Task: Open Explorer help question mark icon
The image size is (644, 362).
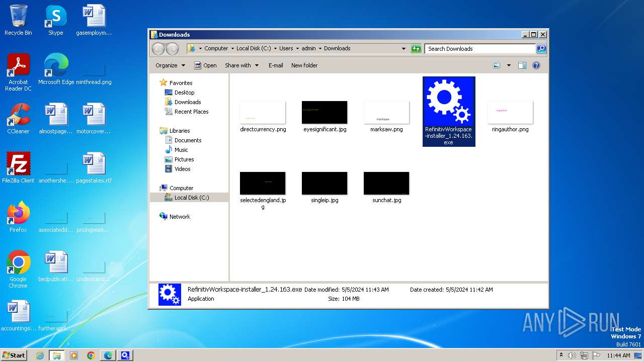Action: [536, 65]
